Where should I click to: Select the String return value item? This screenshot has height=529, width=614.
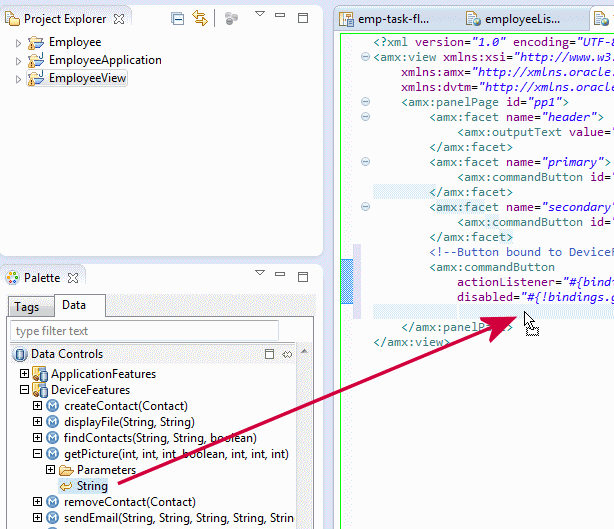click(92, 486)
